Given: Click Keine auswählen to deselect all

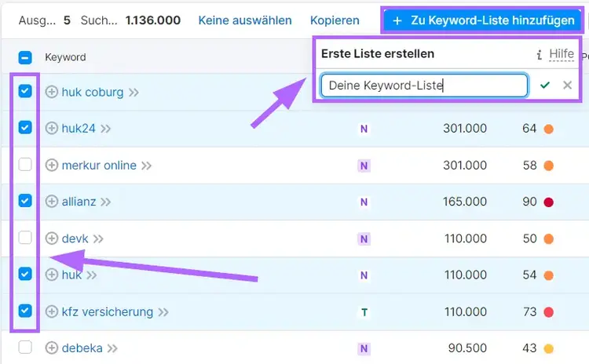Looking at the screenshot, I should 245,20.
